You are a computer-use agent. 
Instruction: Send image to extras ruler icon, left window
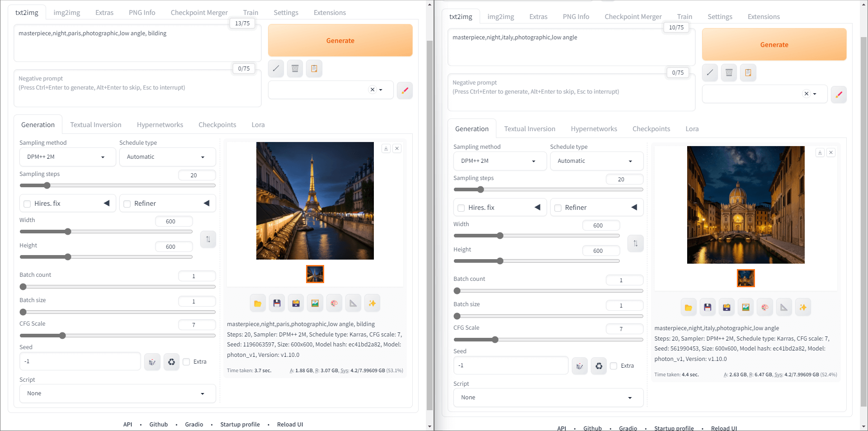tap(353, 303)
